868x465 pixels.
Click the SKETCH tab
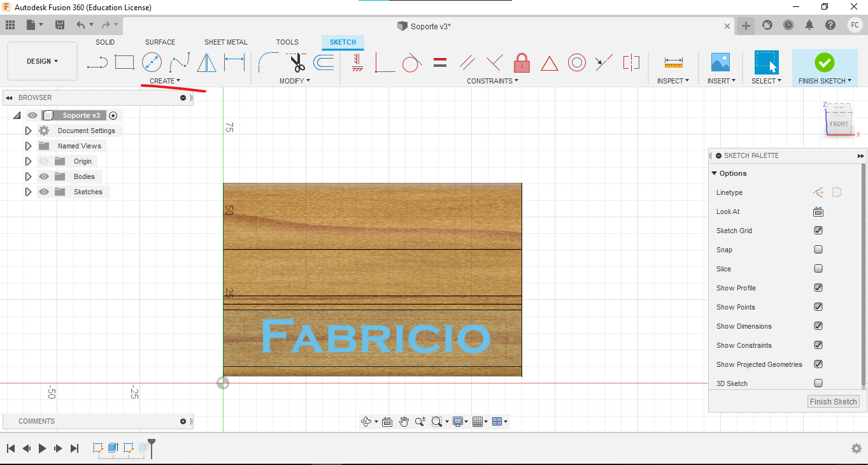tap(343, 42)
